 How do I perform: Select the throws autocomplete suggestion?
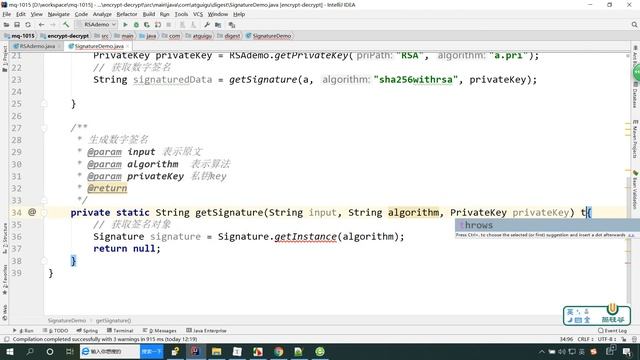pos(547,225)
